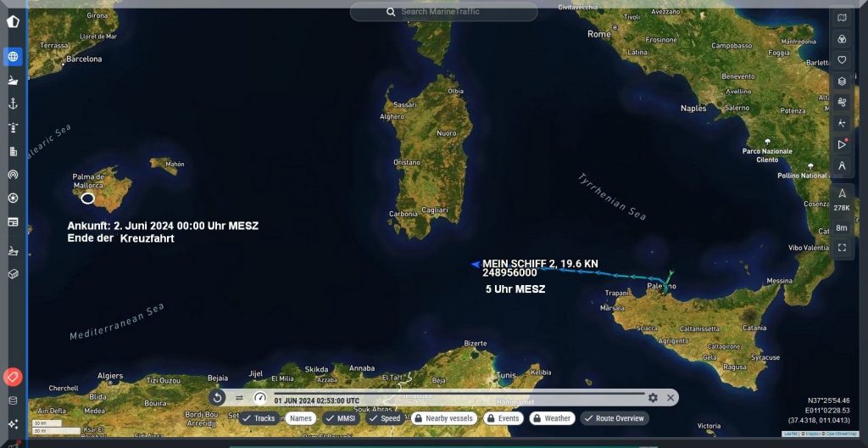Open the anchor ports icon in sidebar

(13, 104)
